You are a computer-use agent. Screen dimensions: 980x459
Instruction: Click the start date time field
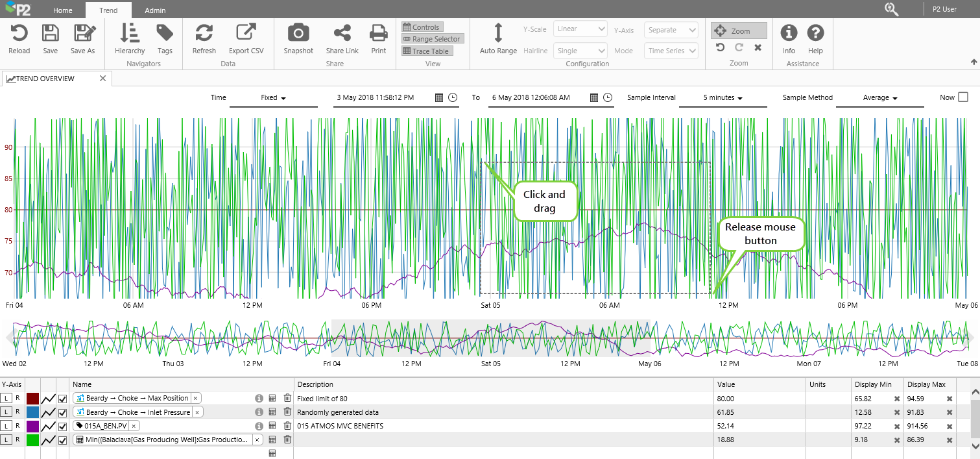[x=375, y=97]
